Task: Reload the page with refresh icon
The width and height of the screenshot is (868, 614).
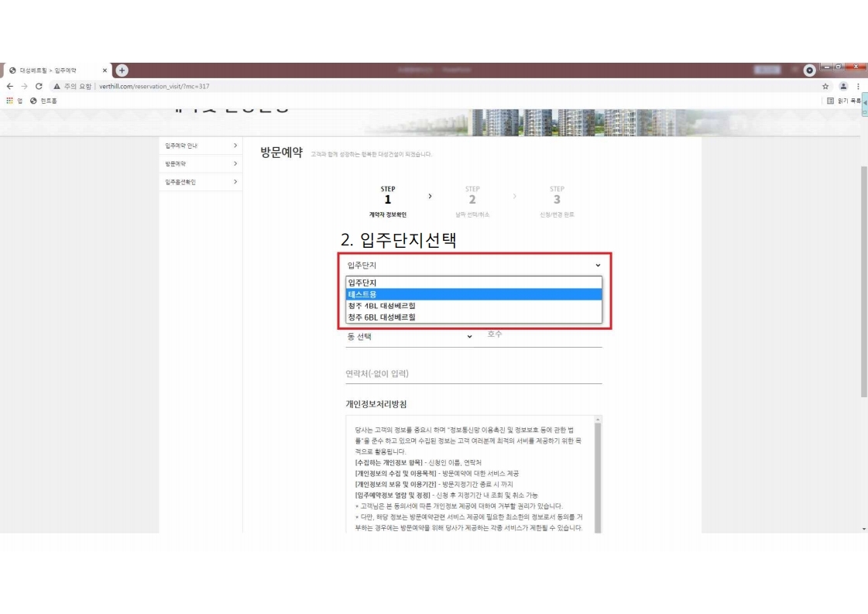Action: 39,86
